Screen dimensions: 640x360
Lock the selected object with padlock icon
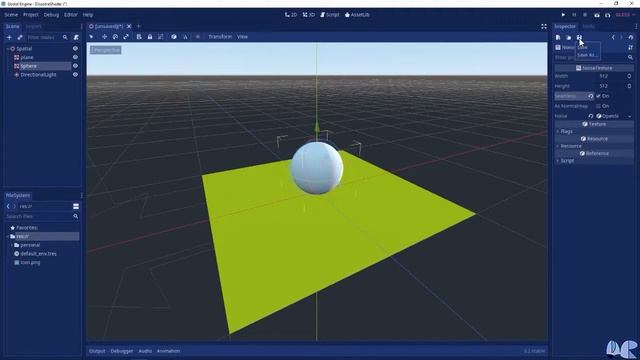coord(150,37)
